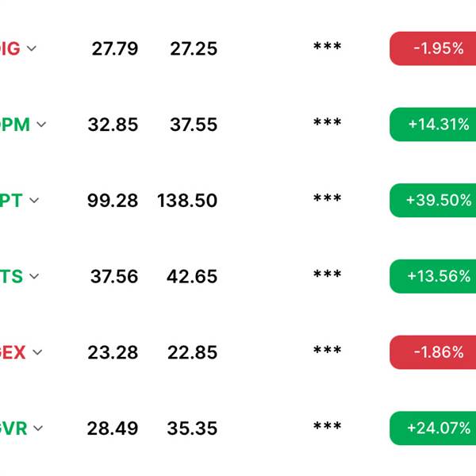Click the green +14.31% change badge

pos(433,125)
